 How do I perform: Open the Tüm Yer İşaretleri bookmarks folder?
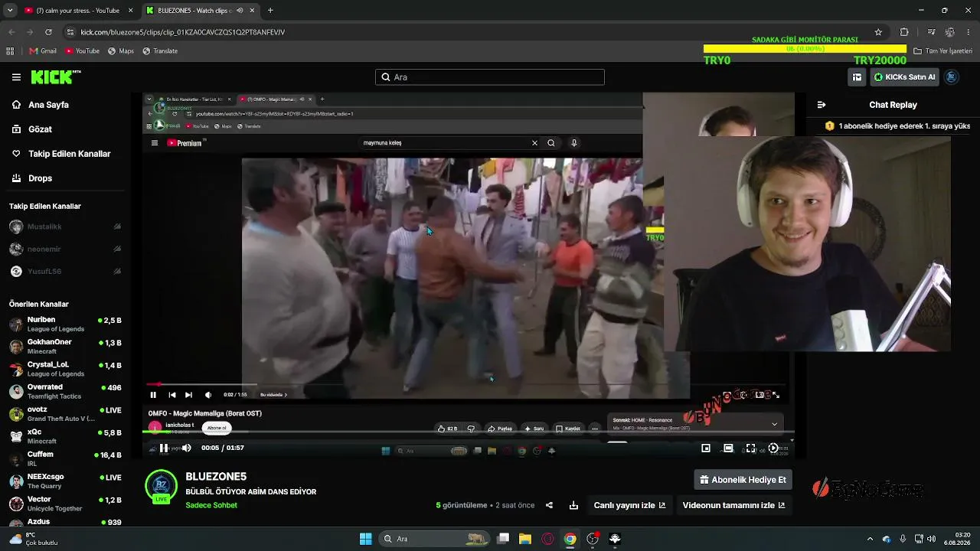(941, 51)
